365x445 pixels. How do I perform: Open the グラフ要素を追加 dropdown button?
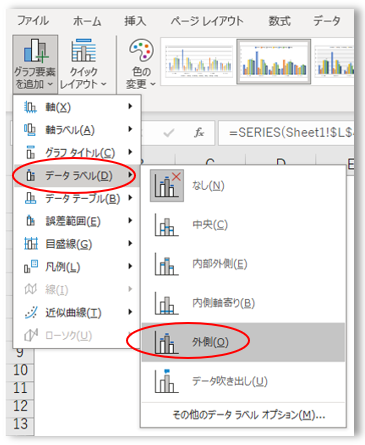tap(35, 64)
